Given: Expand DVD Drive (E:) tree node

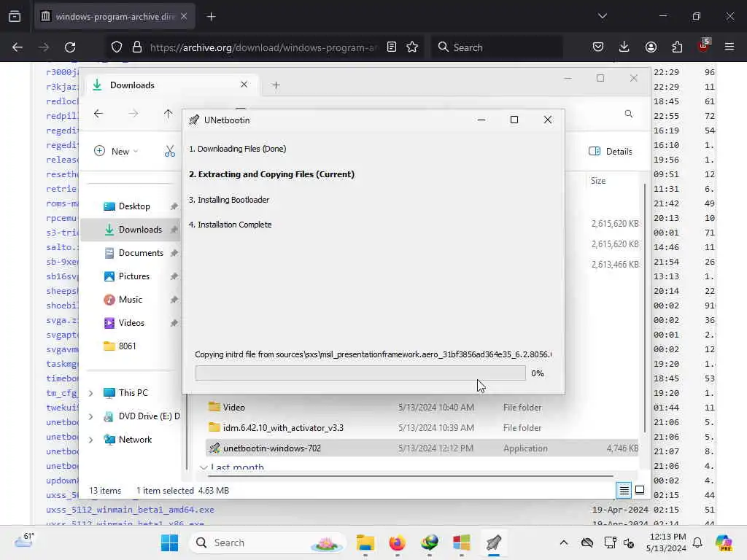Looking at the screenshot, I should click(x=91, y=416).
